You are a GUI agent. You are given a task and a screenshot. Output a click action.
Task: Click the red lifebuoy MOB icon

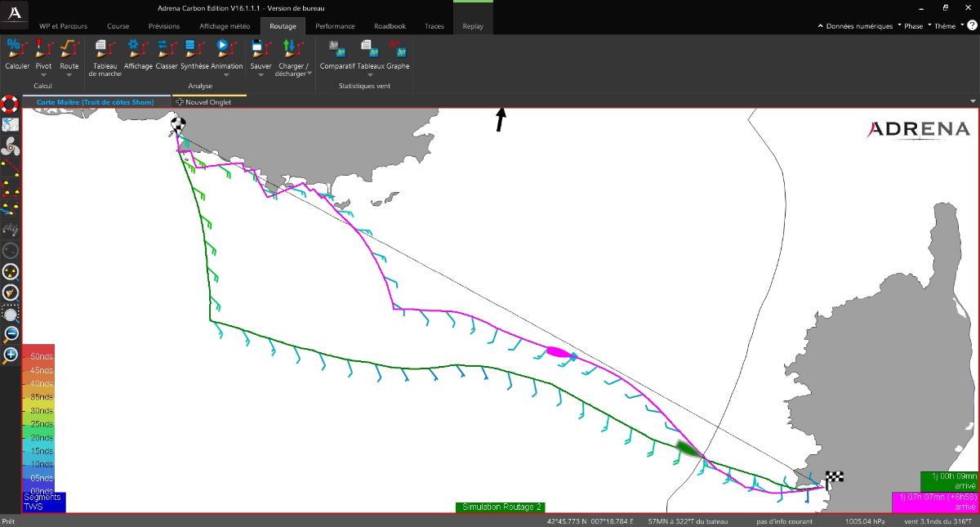[10, 104]
